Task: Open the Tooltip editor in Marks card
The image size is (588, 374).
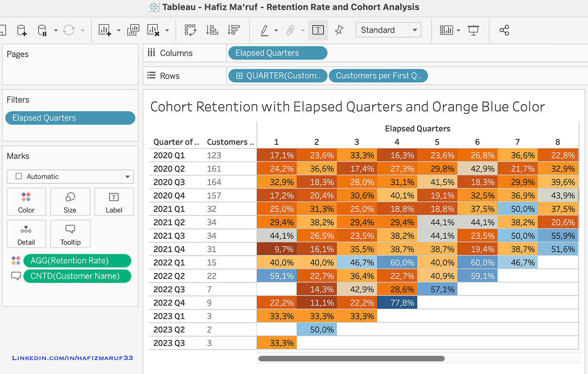Action: point(70,234)
